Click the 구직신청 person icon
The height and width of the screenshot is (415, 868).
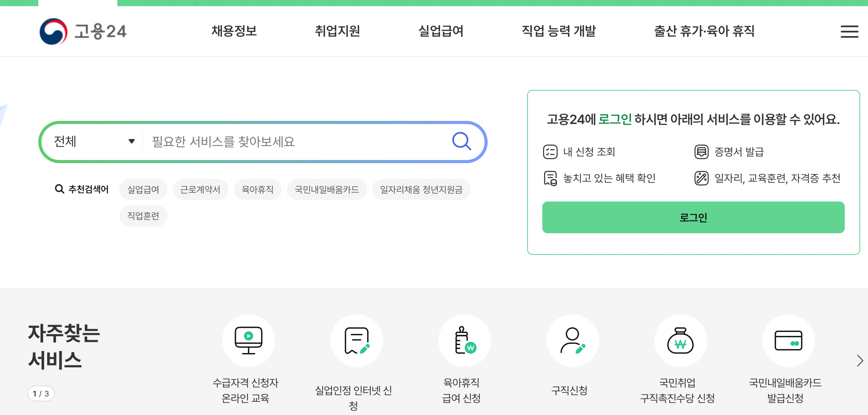pos(572,340)
